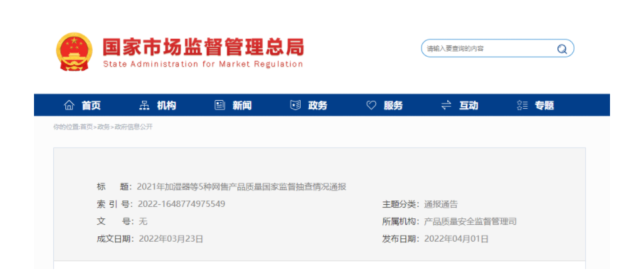The width and height of the screenshot is (644, 277).
Task: Click the magnifier search icon
Action: 562,49
